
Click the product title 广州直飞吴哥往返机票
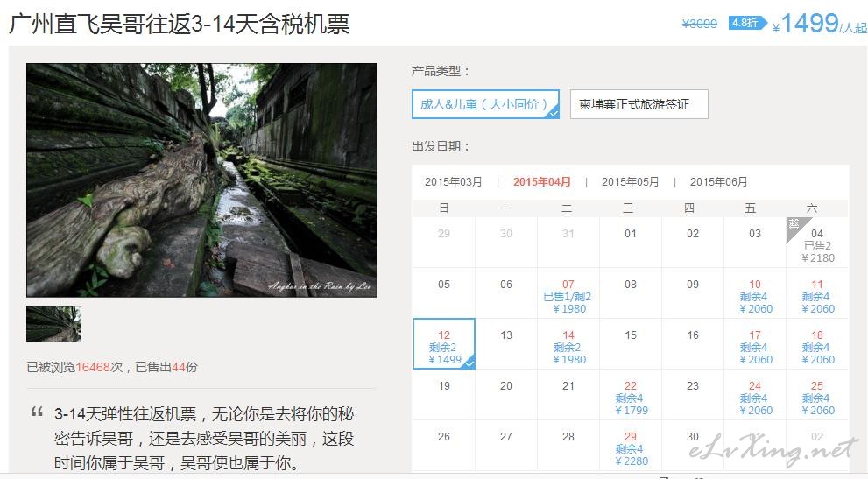[180, 25]
